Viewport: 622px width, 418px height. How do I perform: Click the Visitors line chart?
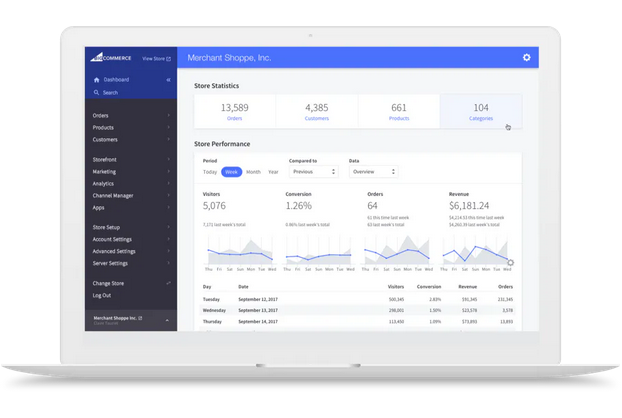(240, 251)
